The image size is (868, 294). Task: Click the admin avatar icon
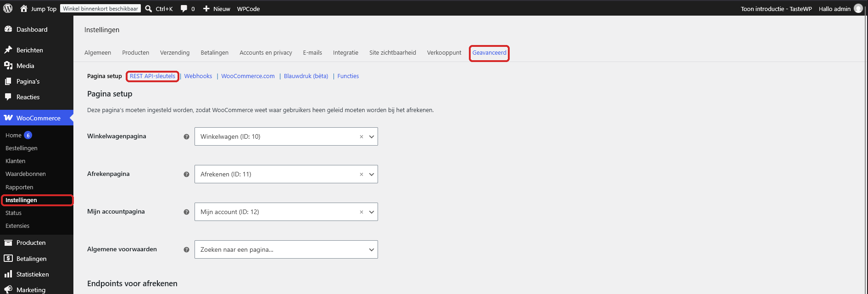[x=858, y=9]
